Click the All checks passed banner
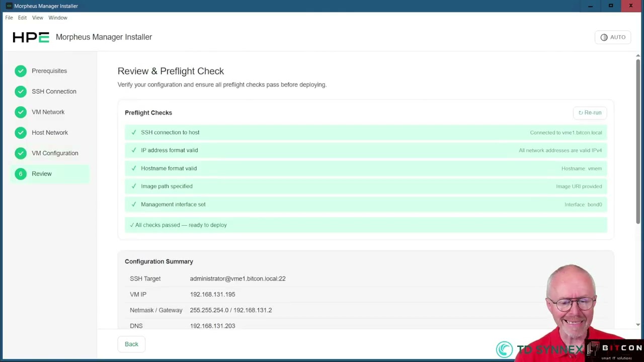 point(366,225)
